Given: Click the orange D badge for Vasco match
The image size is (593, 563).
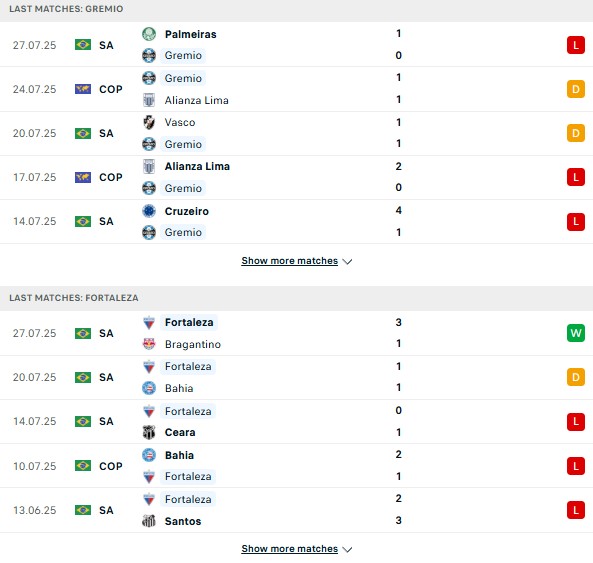Looking at the screenshot, I should 576,133.
